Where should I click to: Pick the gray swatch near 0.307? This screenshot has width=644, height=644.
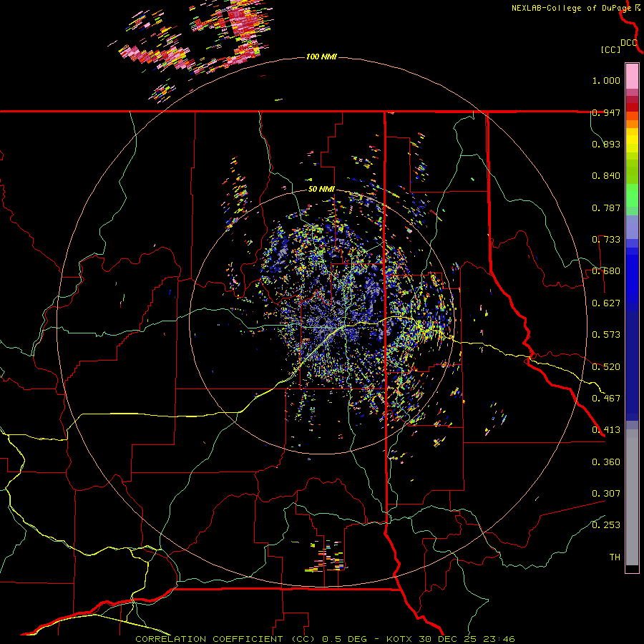(x=632, y=497)
